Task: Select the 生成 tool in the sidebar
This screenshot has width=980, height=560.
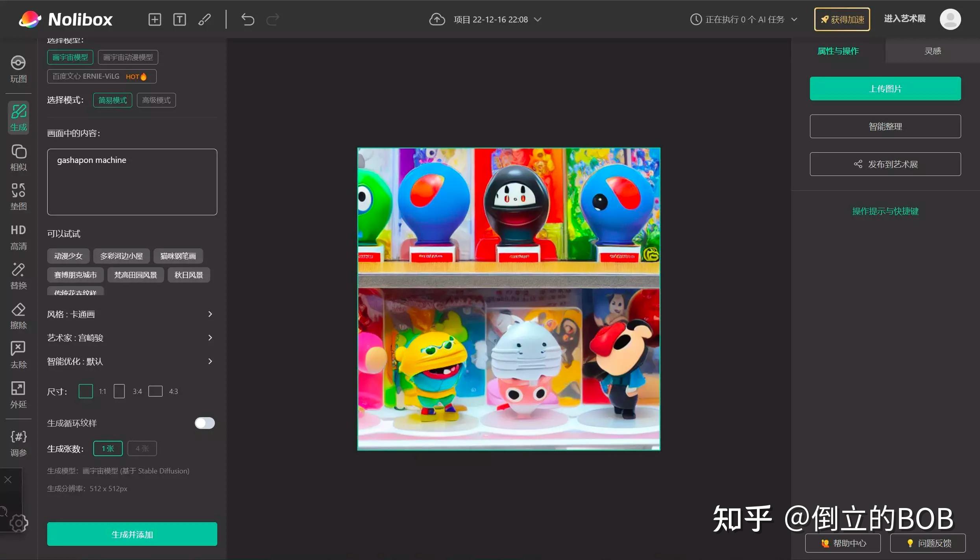Action: tap(18, 117)
